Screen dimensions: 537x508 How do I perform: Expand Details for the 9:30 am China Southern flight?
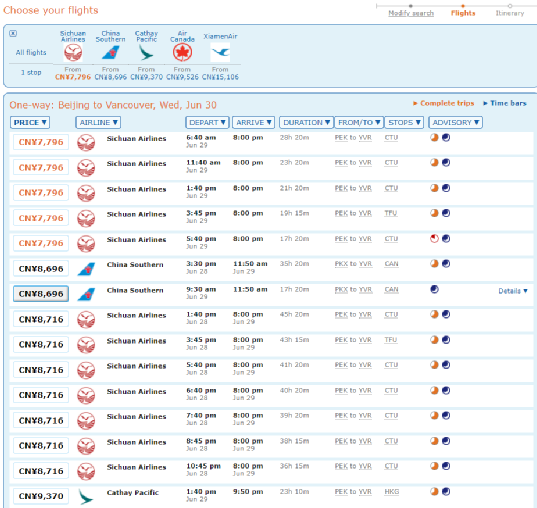(513, 291)
